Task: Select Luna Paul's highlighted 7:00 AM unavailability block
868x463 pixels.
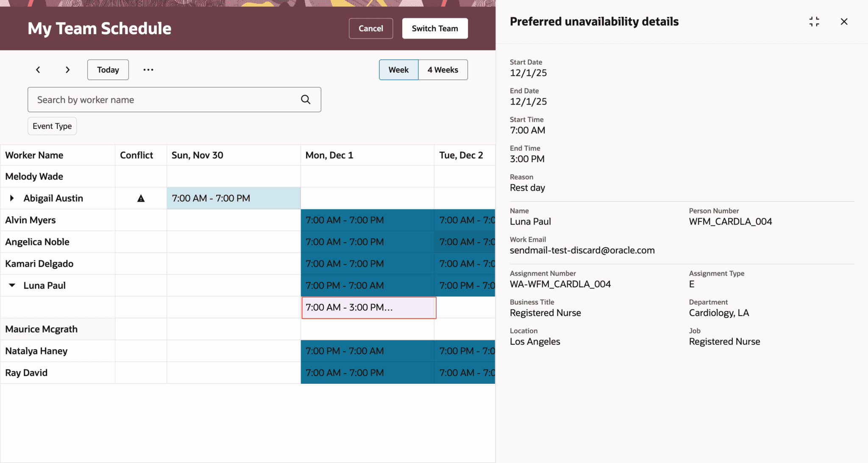Action: point(368,308)
